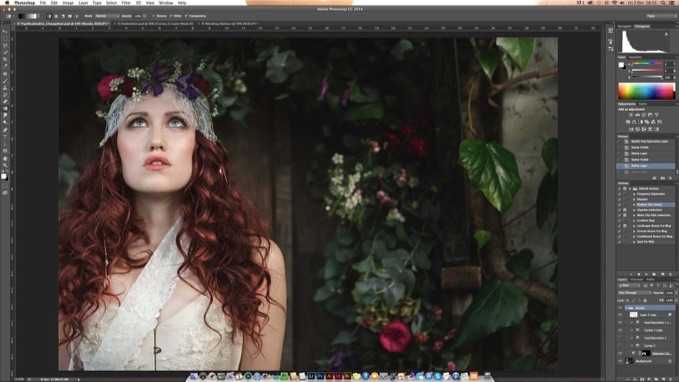The width and height of the screenshot is (679, 382).
Task: Add a Curves adjustment
Action: tap(644, 115)
